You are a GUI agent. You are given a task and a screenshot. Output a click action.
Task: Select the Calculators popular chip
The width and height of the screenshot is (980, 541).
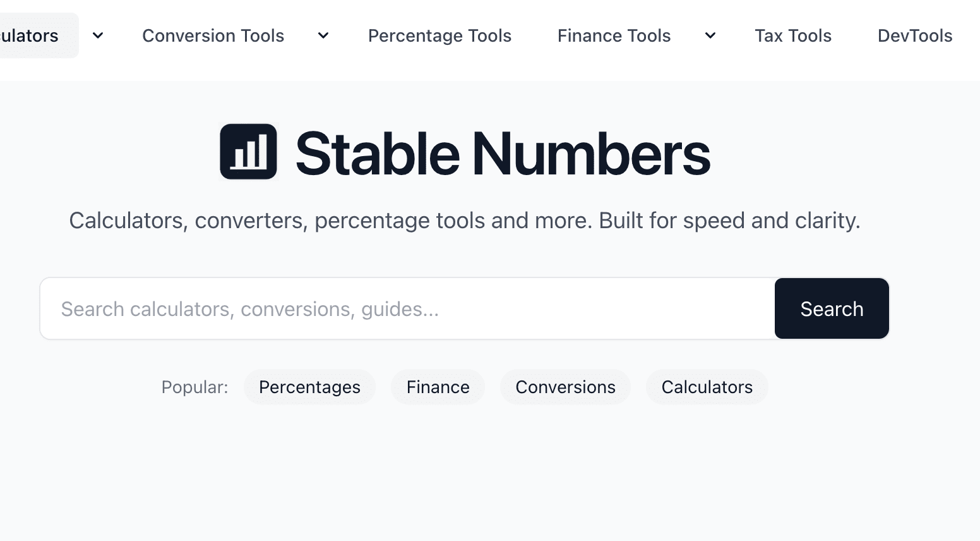point(707,387)
